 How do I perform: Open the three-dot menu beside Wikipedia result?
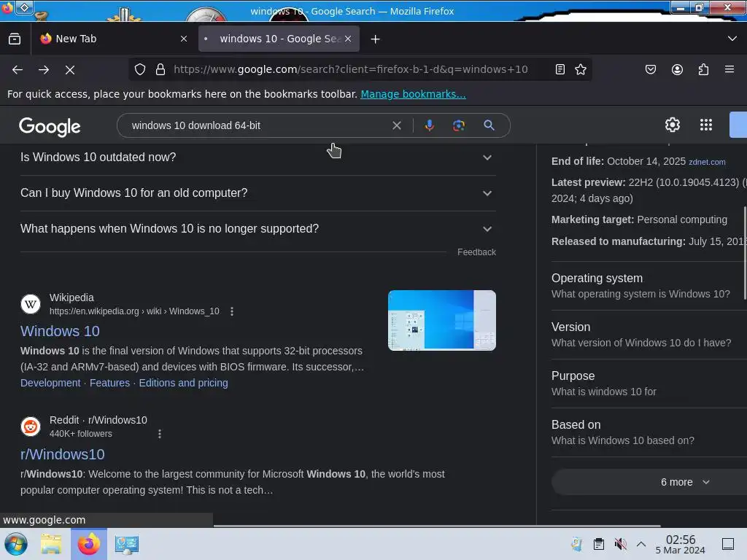(232, 311)
